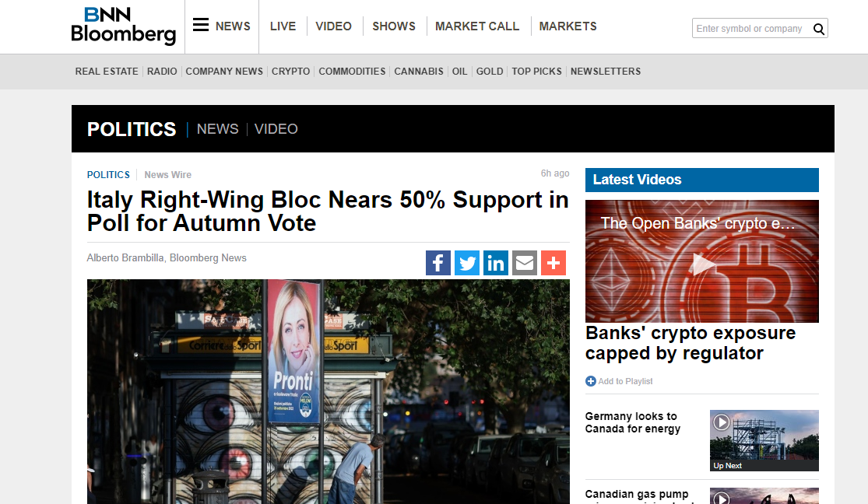Click the Enter symbol or company field

[750, 28]
